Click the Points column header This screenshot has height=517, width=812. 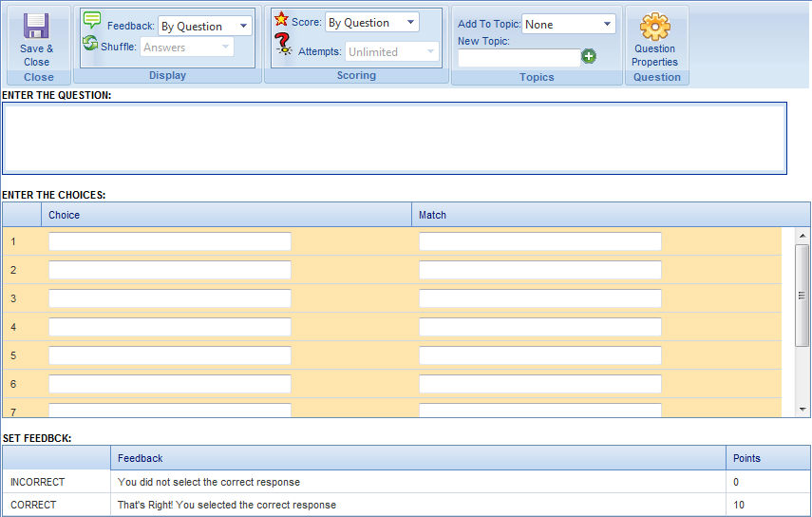tap(768, 458)
